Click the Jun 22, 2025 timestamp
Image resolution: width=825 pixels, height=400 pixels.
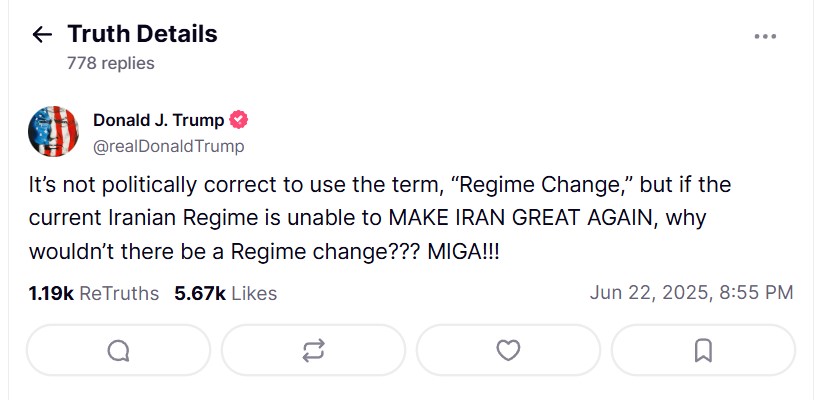point(691,293)
